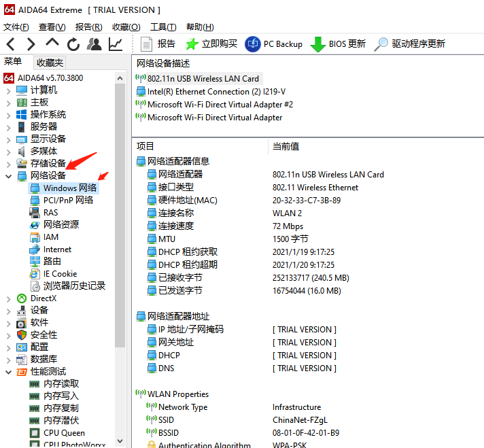Viewport: 484px width, 448px height.
Task: Open PC Backup from the toolbar
Action: point(273,44)
